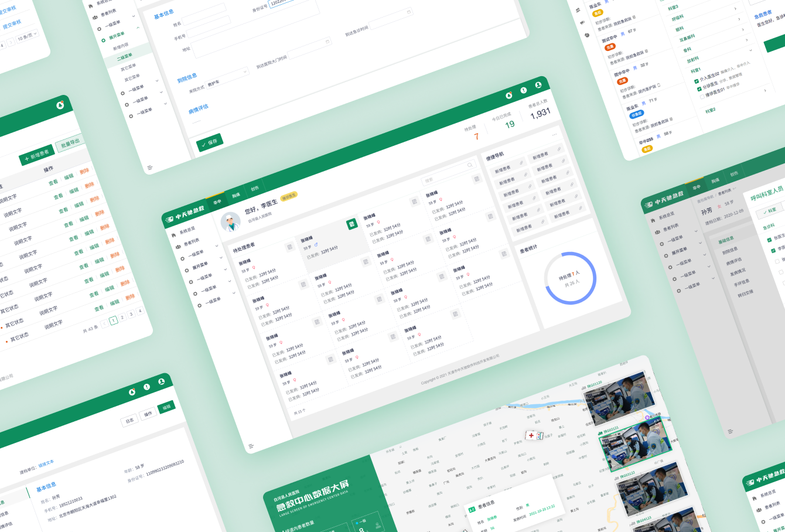
Task: Click the three-dot more icon above 便捷导航
Action: coord(554,135)
